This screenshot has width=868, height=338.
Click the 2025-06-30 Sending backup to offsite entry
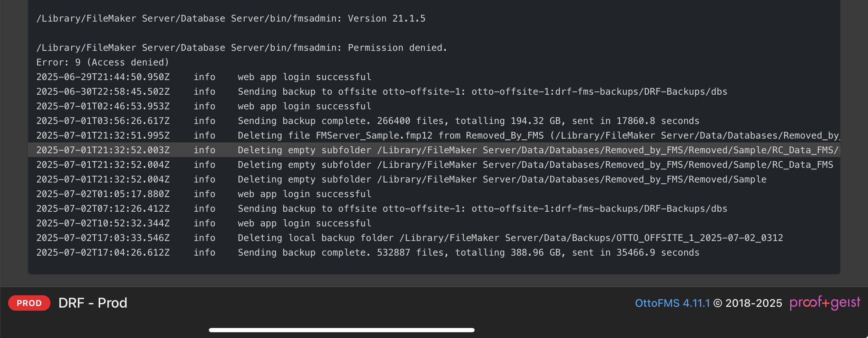(382, 92)
